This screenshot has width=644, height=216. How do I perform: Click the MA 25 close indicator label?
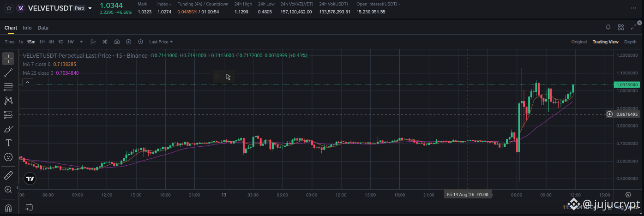(38, 73)
